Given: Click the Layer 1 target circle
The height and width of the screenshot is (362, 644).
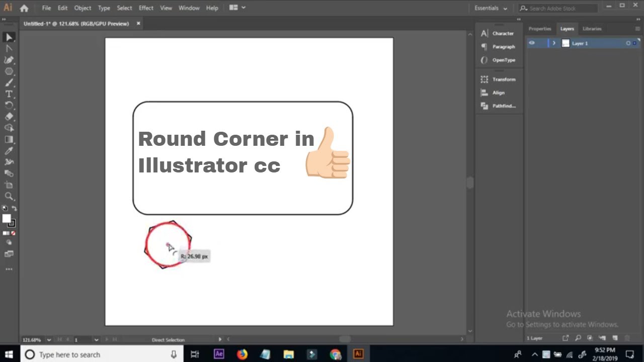Looking at the screenshot, I should [628, 43].
